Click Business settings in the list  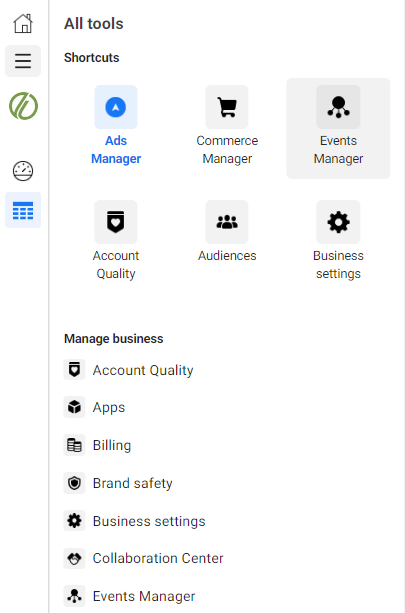pyautogui.click(x=134, y=521)
